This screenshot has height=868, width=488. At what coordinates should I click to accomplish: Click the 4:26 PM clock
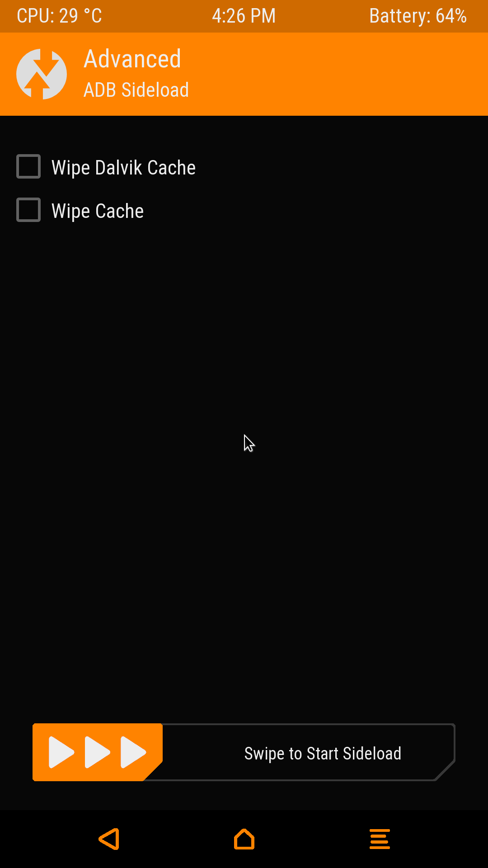pyautogui.click(x=244, y=16)
